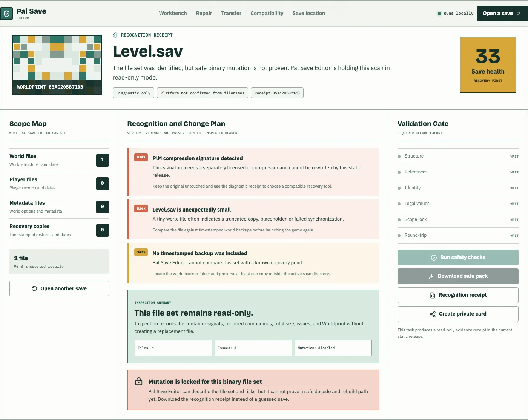This screenshot has height=420, width=528.
Task: Click the yellow Save health 33 tile
Action: (488, 65)
